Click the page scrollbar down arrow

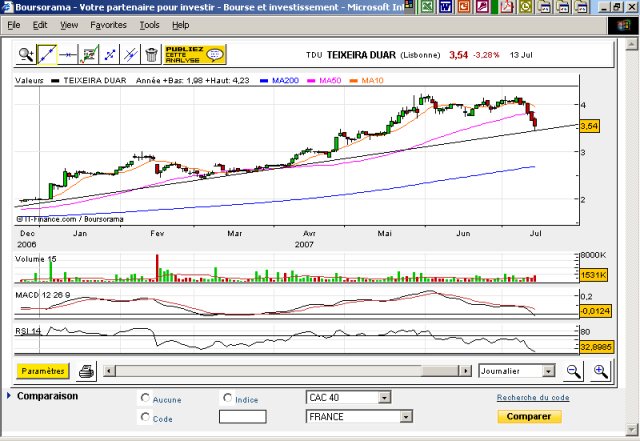631,430
